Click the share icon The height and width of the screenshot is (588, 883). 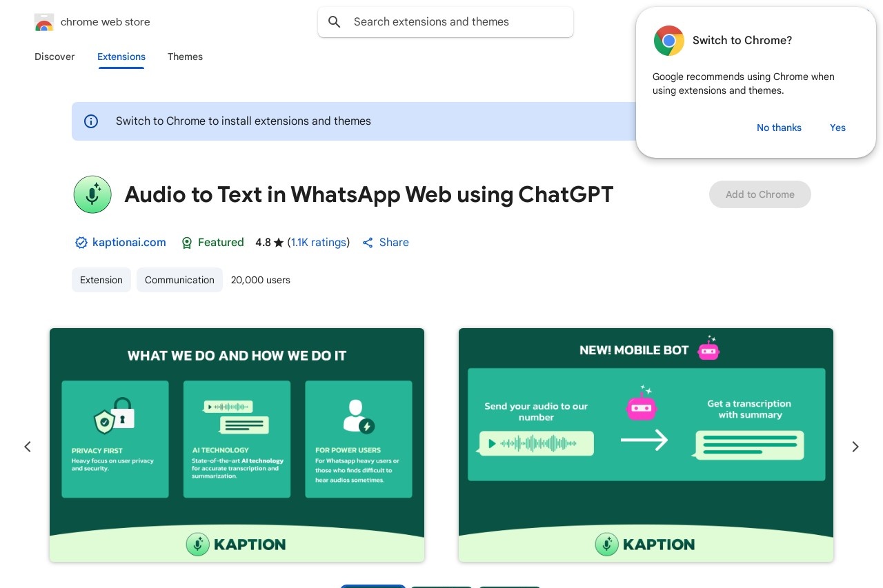(x=368, y=243)
